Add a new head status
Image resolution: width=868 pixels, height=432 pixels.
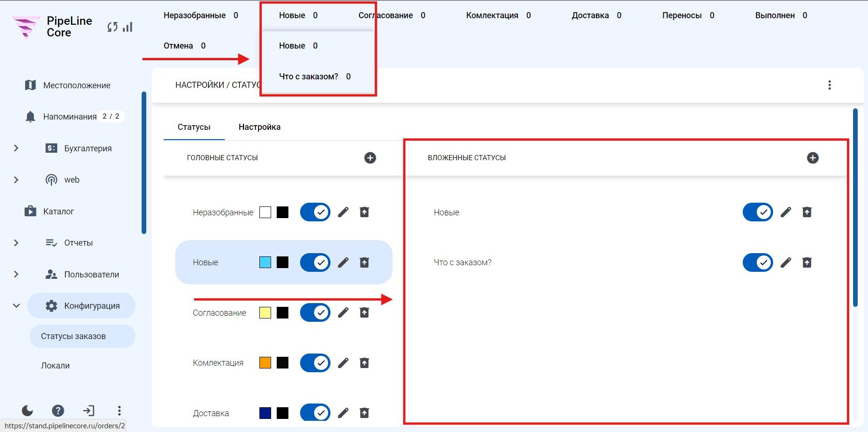[370, 158]
